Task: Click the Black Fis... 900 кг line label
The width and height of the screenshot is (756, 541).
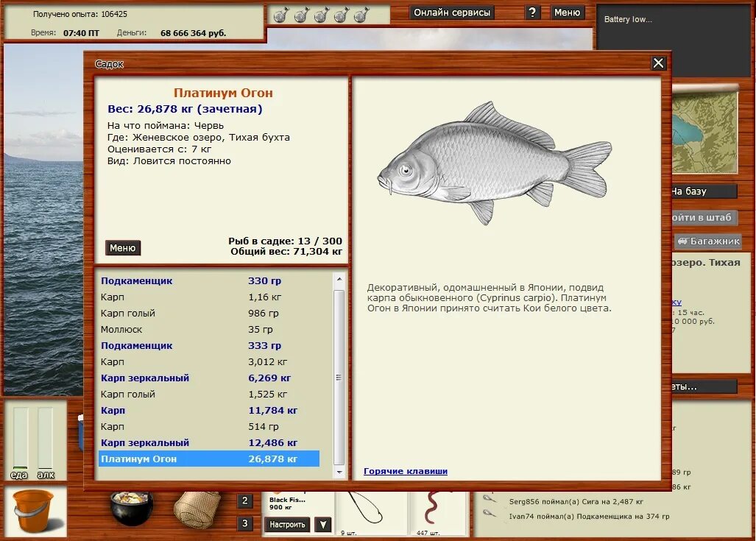Action: click(287, 503)
